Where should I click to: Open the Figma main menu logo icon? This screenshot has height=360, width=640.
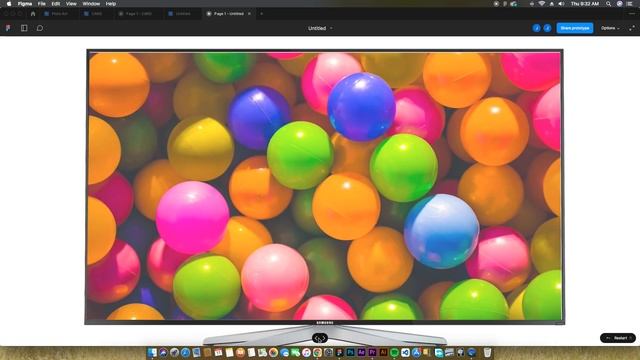tap(8, 28)
